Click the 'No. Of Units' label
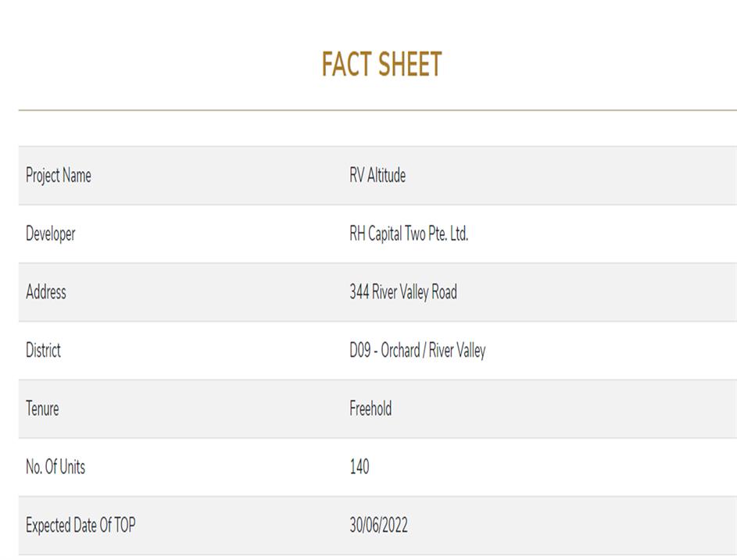 pyautogui.click(x=55, y=467)
